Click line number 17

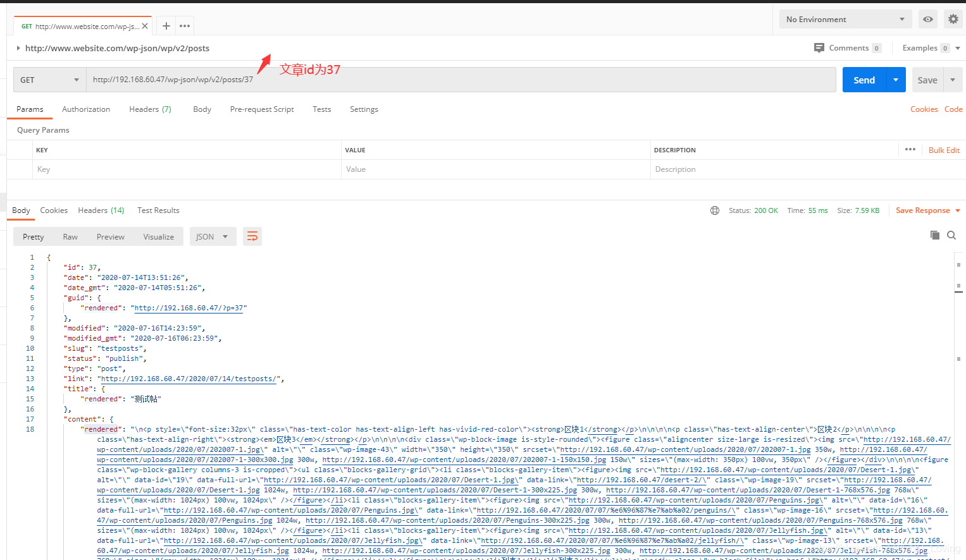[x=30, y=420]
